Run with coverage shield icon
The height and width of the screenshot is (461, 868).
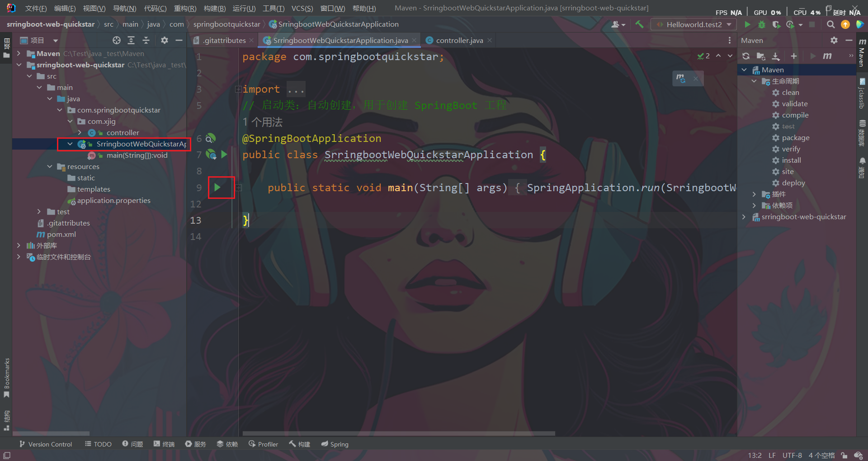[x=776, y=24]
